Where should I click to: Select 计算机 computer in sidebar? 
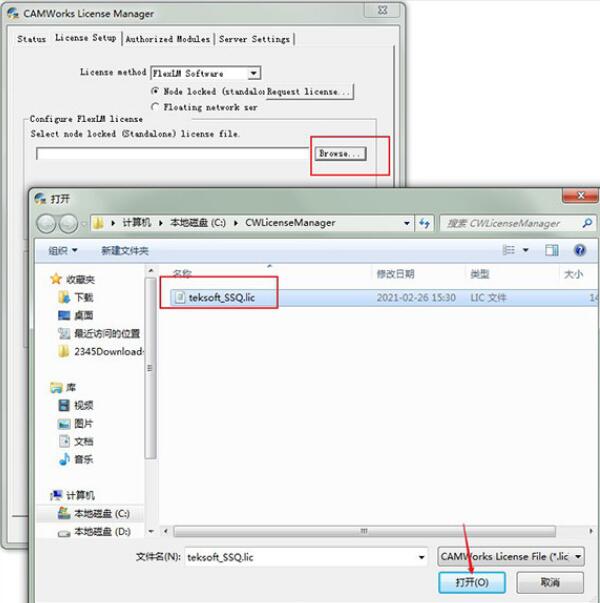72,495
